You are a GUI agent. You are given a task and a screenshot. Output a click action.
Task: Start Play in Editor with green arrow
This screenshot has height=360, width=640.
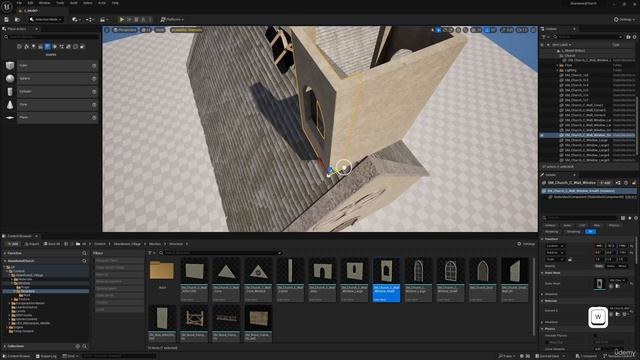tap(122, 20)
